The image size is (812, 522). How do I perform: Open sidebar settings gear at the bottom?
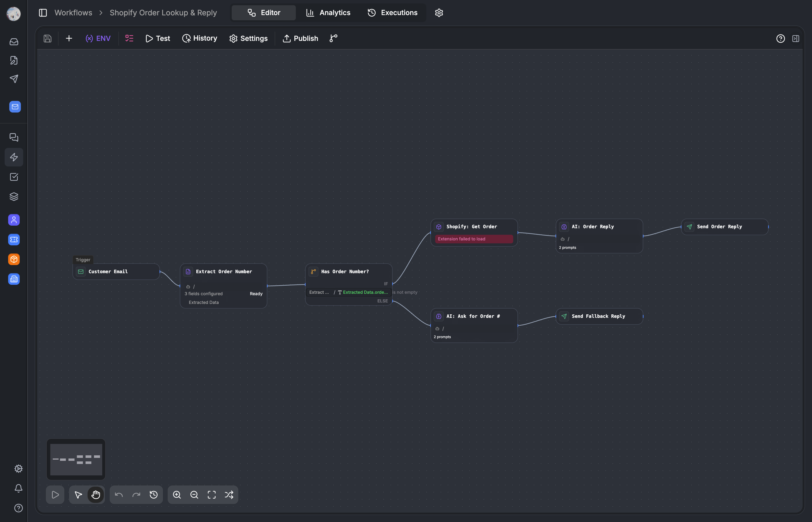click(x=19, y=468)
